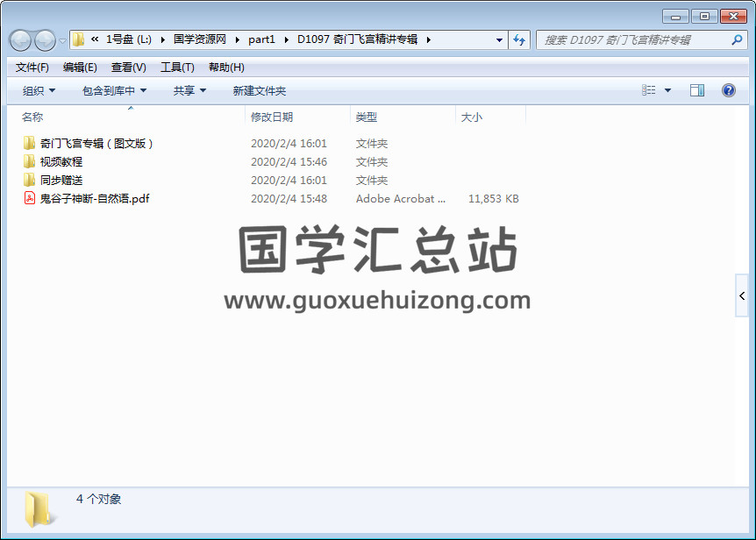Select the 鬼谷子神断-自然语.pdf file icon
Screen dimensions: 756x540
29,199
